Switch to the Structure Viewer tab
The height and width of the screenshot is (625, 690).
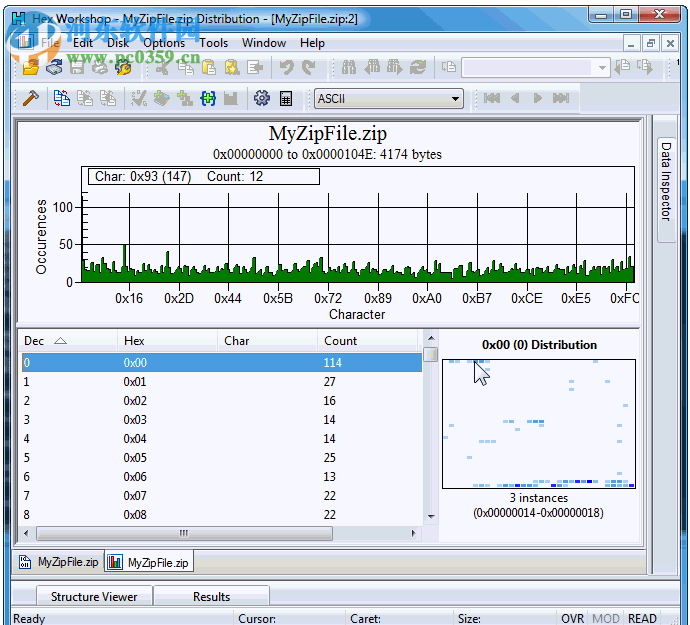(x=95, y=597)
